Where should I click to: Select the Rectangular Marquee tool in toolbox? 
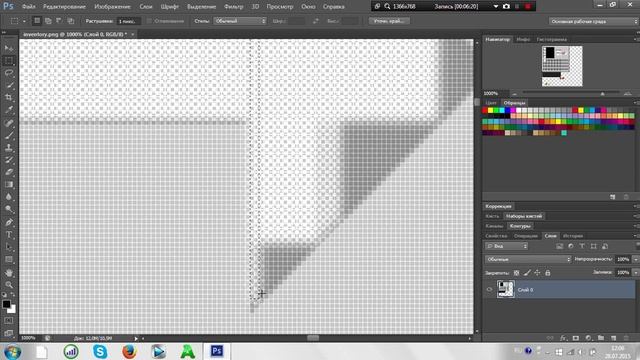[x=9, y=61]
